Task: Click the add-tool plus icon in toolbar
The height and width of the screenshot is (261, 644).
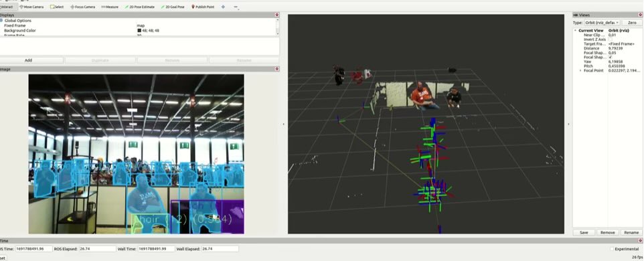Action: pos(223,7)
